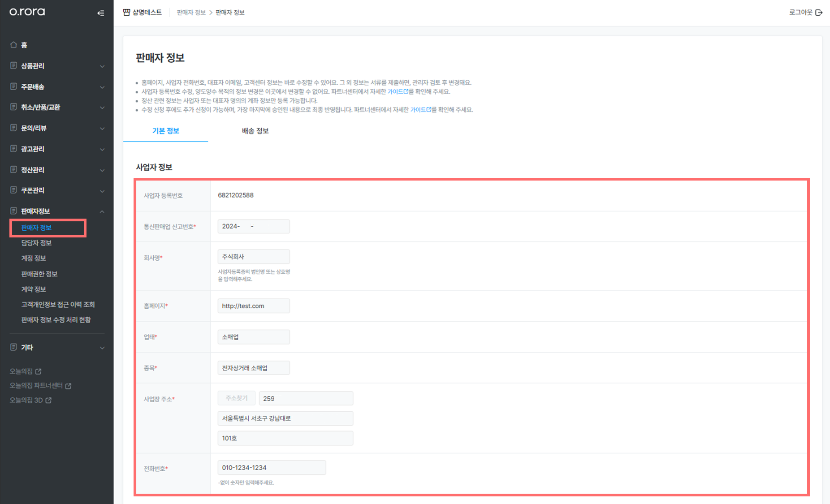Image resolution: width=830 pixels, height=504 pixels.
Task: Click the 전화번호 input field
Action: click(272, 468)
